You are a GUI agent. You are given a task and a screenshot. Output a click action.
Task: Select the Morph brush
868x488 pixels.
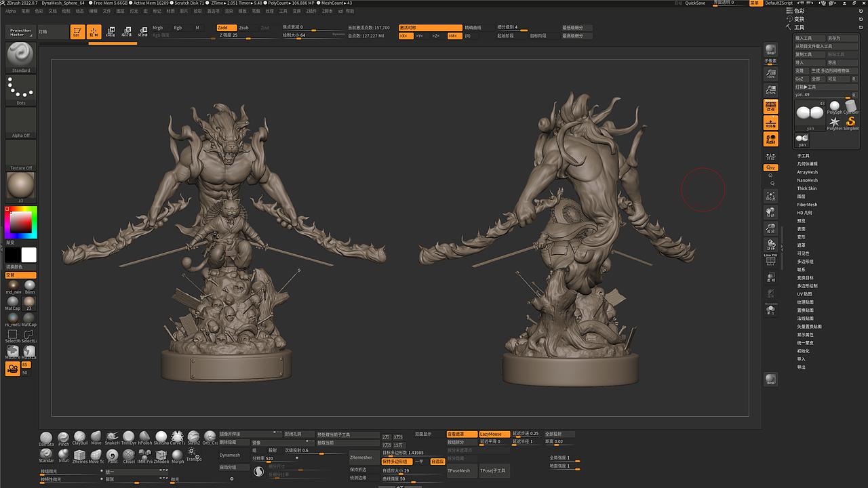click(x=178, y=456)
